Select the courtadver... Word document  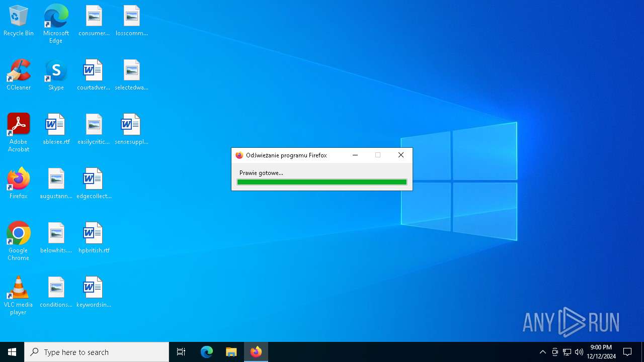pos(94,75)
